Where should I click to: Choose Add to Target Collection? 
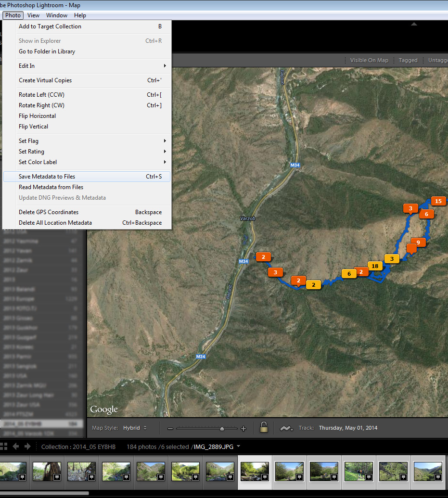coord(87,26)
